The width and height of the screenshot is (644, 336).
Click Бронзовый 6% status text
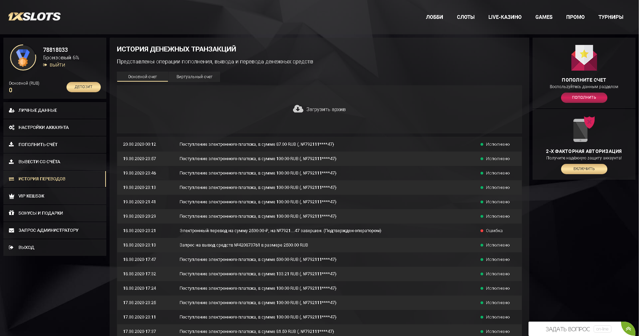pos(61,58)
